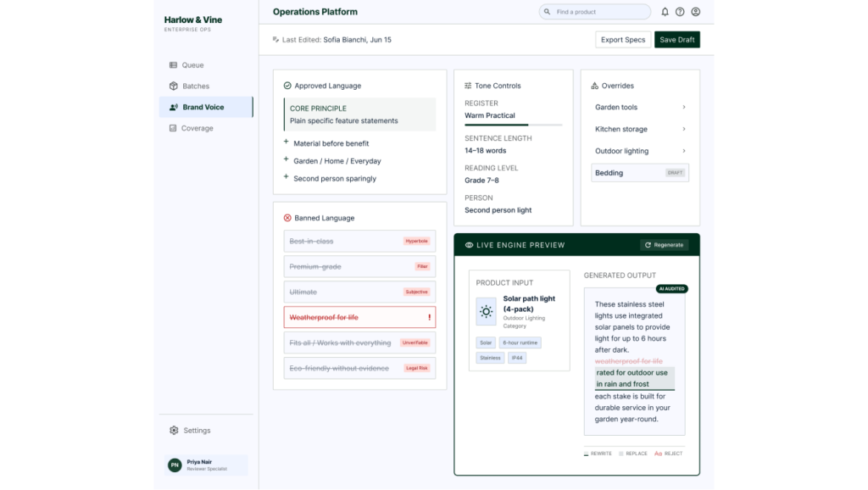This screenshot has width=868, height=490.
Task: Click the Settings gear icon
Action: click(174, 430)
